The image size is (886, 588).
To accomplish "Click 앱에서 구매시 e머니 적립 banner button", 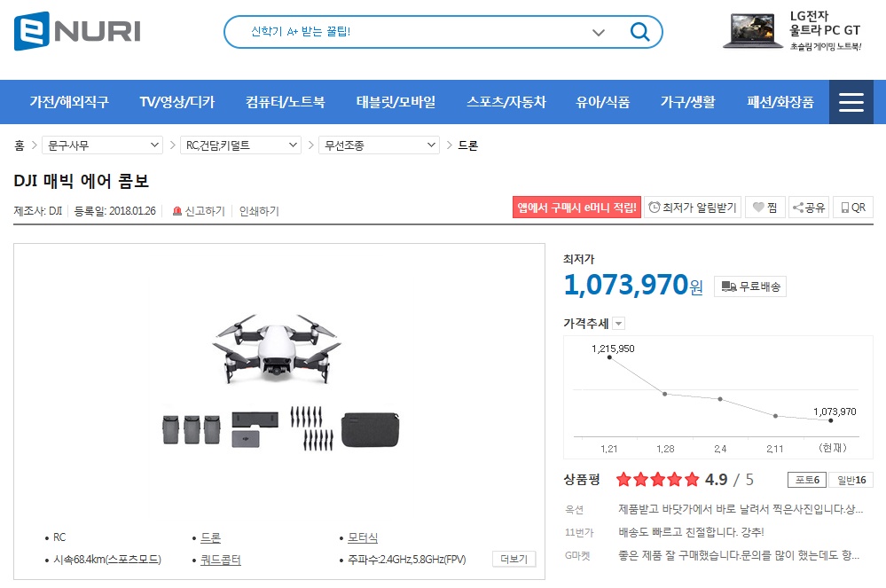I will pyautogui.click(x=576, y=208).
